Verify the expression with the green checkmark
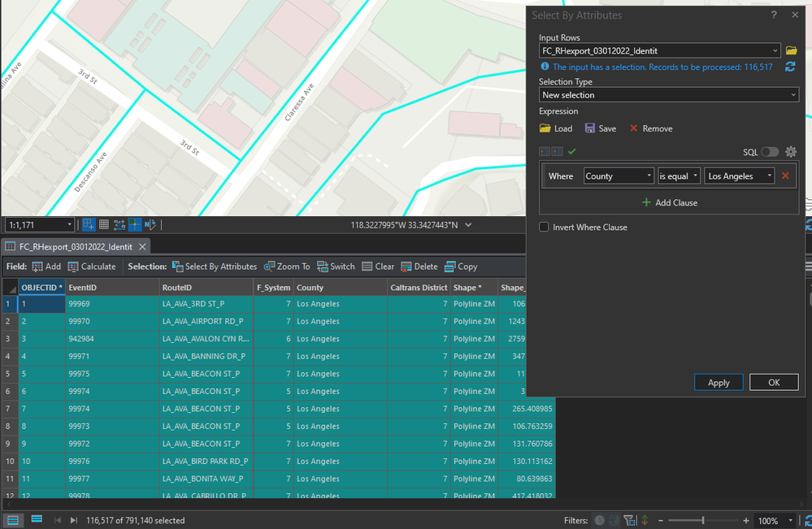Image resolution: width=812 pixels, height=529 pixels. click(572, 152)
